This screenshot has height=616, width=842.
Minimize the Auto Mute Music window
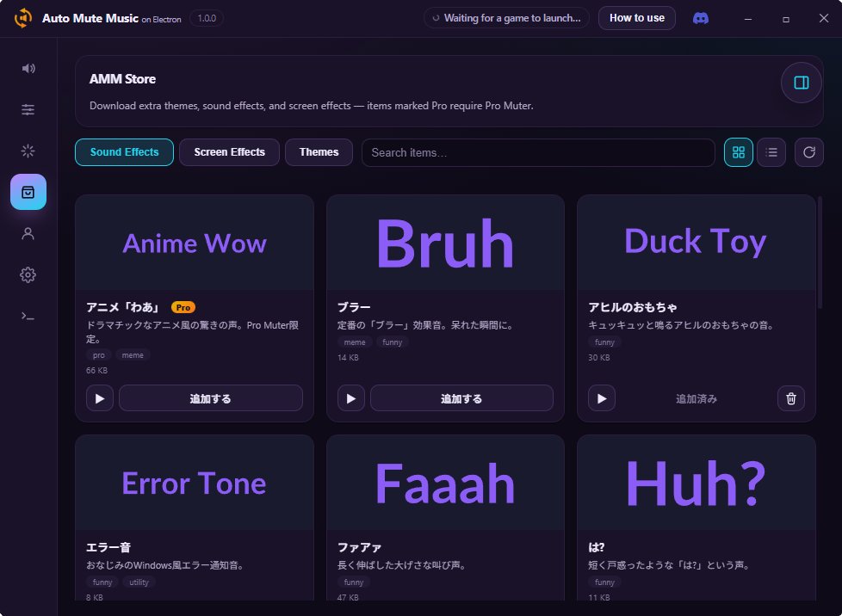pyautogui.click(x=748, y=19)
